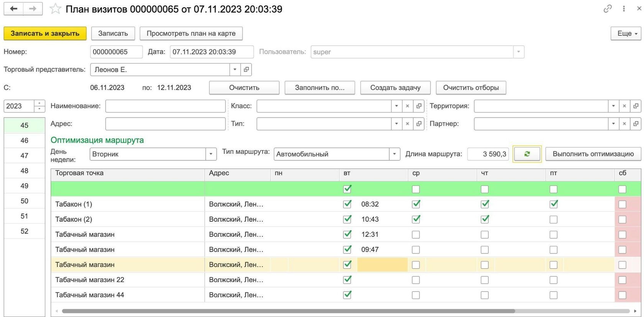Open the Торговый представитель record icon
Viewport: 644px width, 317px height.
[246, 69]
